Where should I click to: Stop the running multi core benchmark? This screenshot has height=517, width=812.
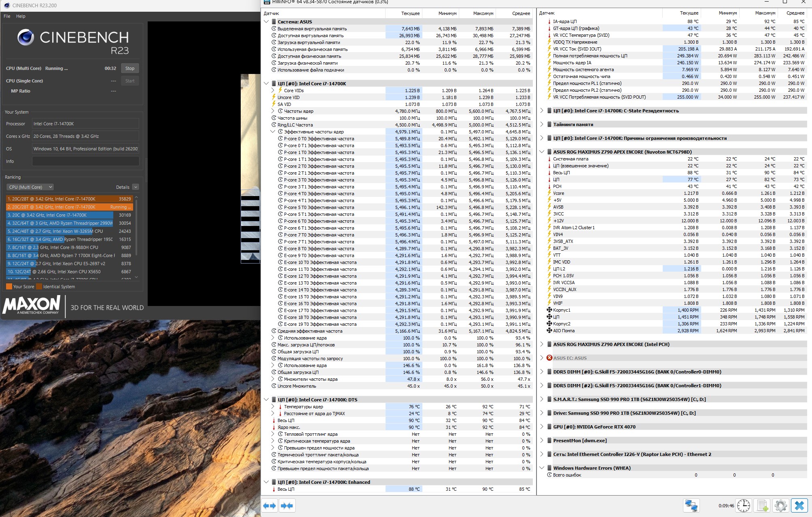coord(129,68)
